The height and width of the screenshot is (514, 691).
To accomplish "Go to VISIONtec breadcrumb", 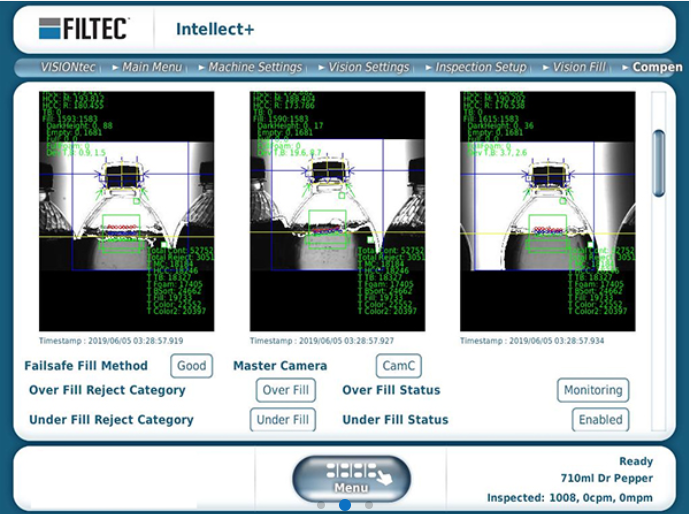I will (68, 67).
